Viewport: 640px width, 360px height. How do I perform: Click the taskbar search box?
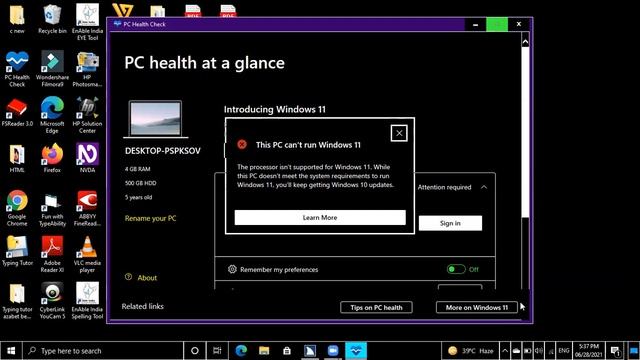pyautogui.click(x=102, y=351)
